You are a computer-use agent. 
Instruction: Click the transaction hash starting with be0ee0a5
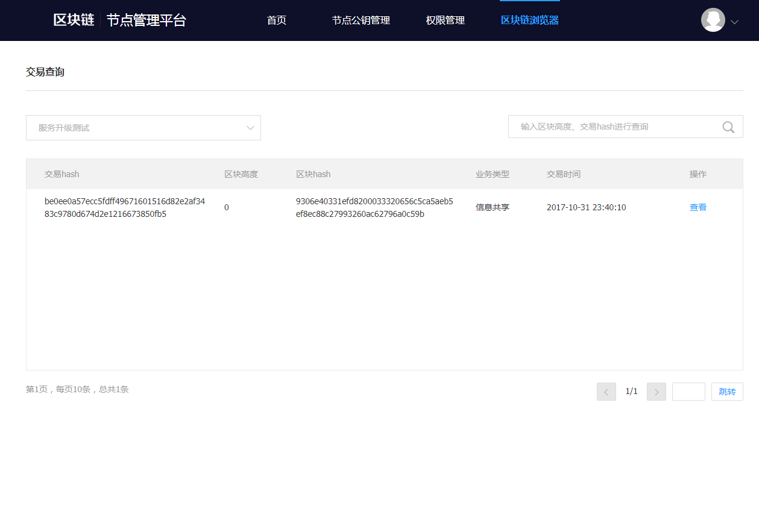(x=125, y=207)
